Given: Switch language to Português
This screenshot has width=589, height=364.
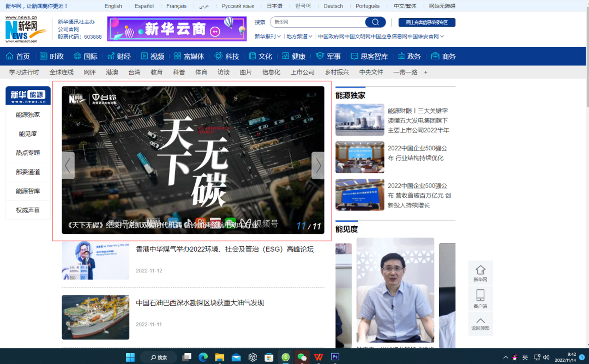Looking at the screenshot, I should tap(368, 6).
